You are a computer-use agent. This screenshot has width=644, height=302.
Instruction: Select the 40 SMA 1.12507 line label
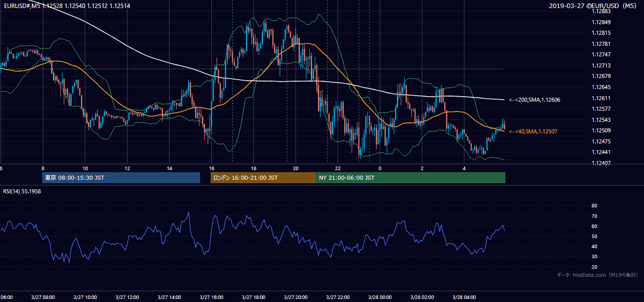tap(533, 131)
